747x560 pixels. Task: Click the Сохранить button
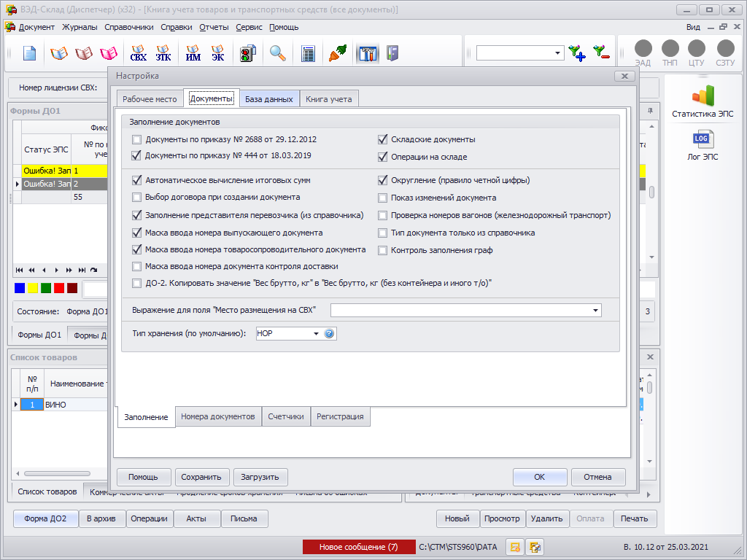coord(201,477)
